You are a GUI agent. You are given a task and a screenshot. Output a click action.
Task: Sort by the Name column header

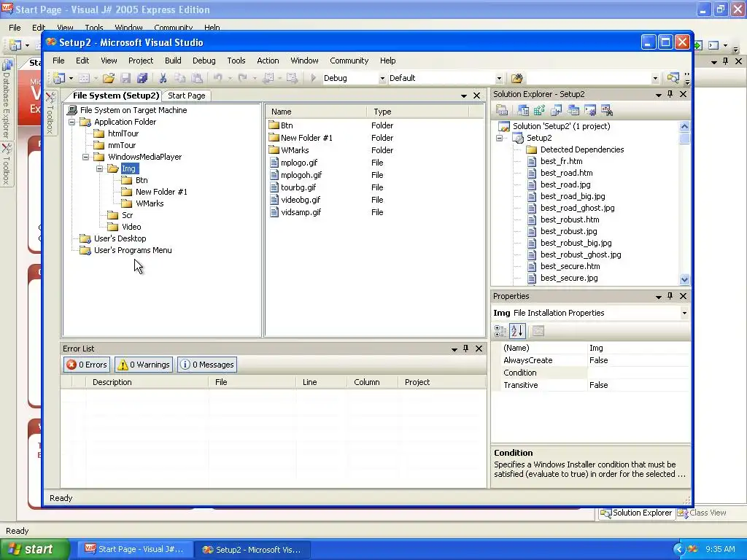coord(315,112)
